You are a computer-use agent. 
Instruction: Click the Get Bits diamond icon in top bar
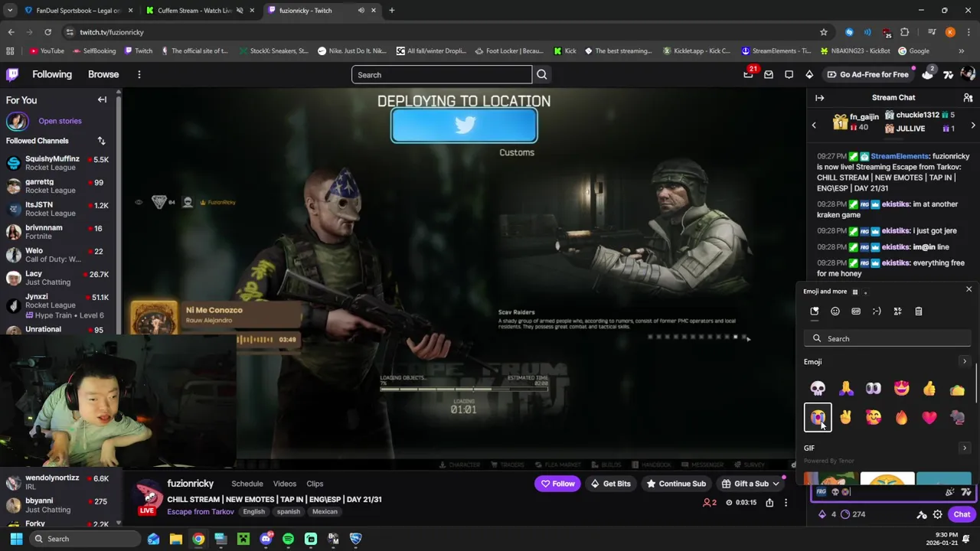point(809,74)
